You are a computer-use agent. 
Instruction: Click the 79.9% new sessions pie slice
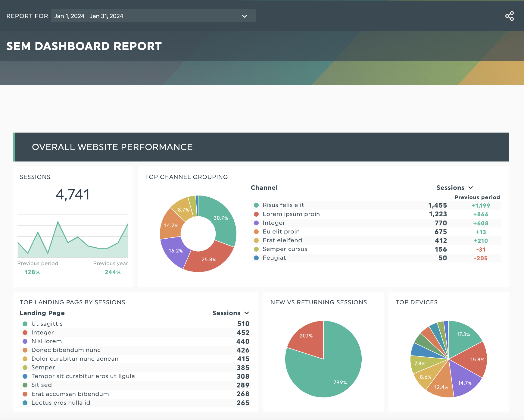tap(331, 374)
